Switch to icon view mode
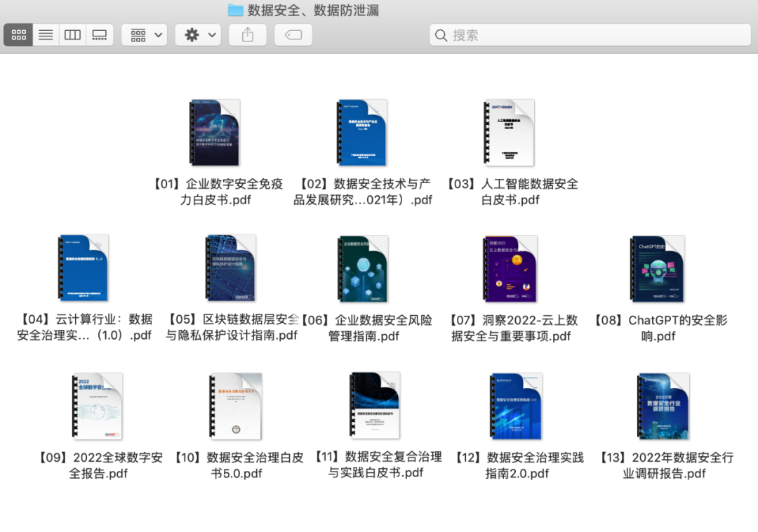758x532 pixels. click(18, 35)
